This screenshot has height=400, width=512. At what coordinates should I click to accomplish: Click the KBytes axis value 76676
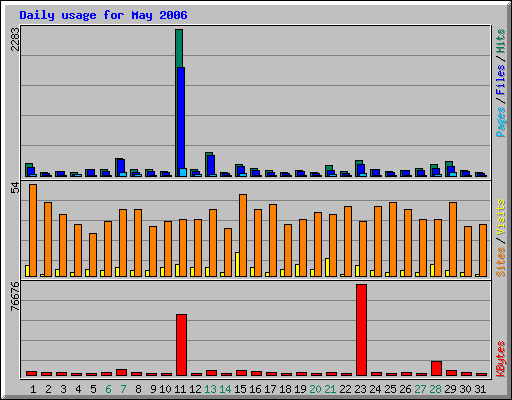pos(15,296)
